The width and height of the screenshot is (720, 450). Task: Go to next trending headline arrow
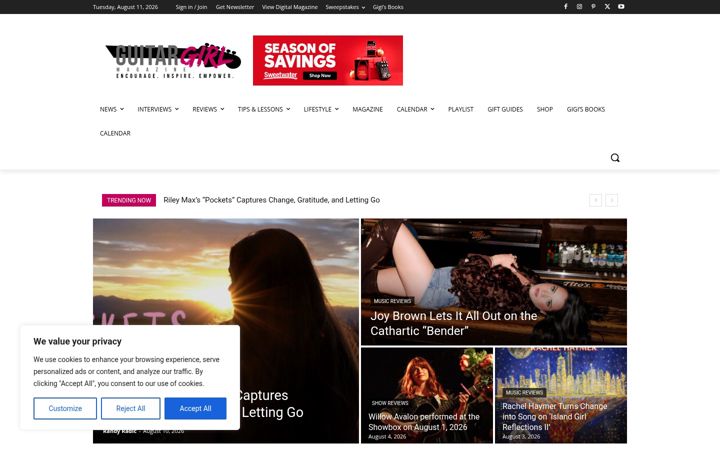click(612, 200)
